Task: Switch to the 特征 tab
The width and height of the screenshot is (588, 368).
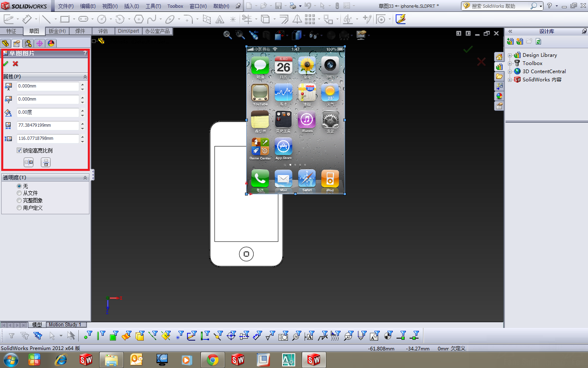Action: (x=11, y=31)
